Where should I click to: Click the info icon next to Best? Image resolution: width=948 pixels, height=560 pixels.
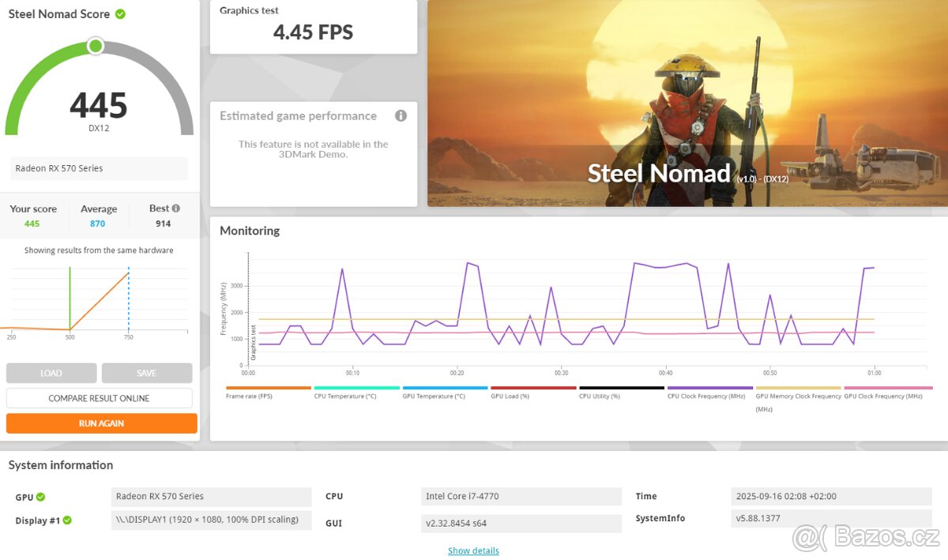[175, 209]
